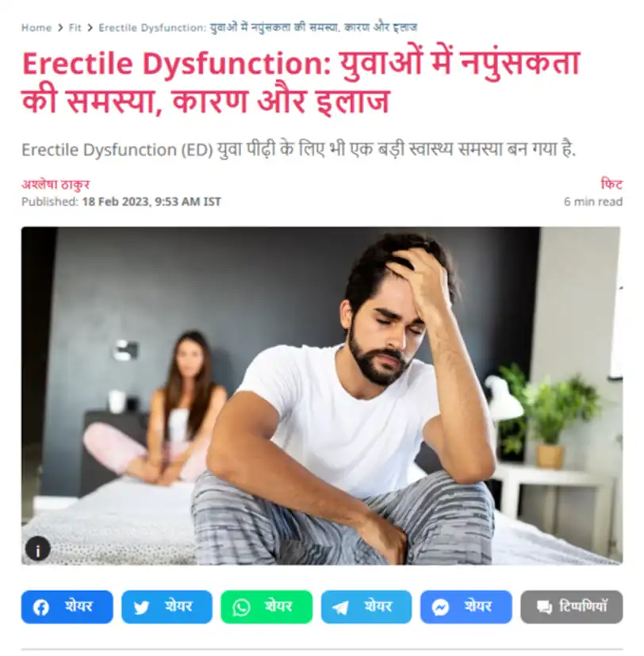Go to Home breadcrumb link
644x656 pixels.
click(36, 28)
